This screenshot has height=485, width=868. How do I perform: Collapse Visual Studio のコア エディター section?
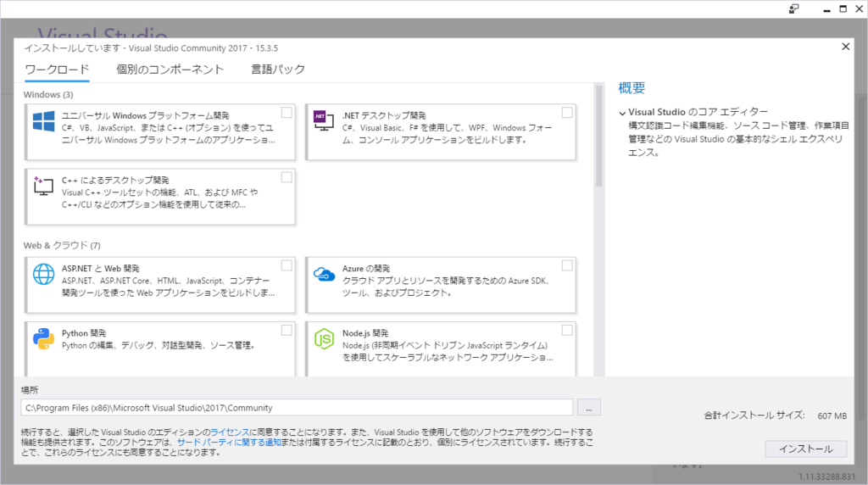[x=623, y=113]
